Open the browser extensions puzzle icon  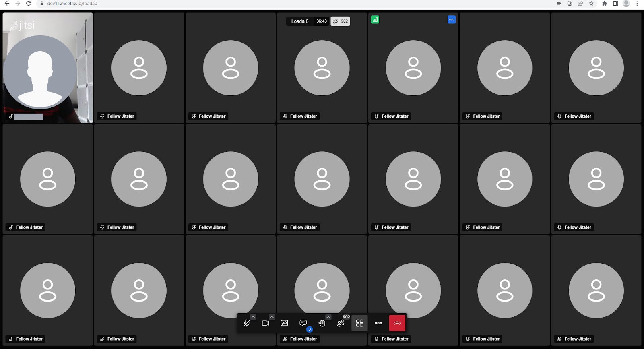(605, 4)
